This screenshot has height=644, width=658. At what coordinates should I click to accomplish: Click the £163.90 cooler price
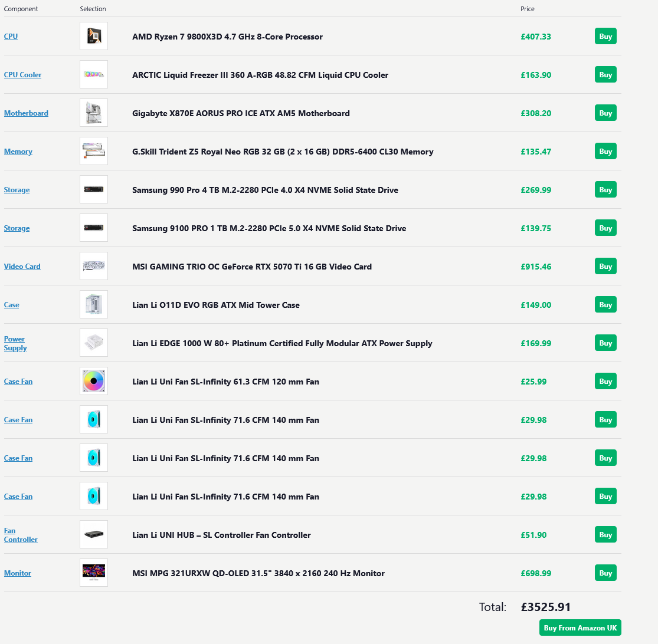point(536,75)
